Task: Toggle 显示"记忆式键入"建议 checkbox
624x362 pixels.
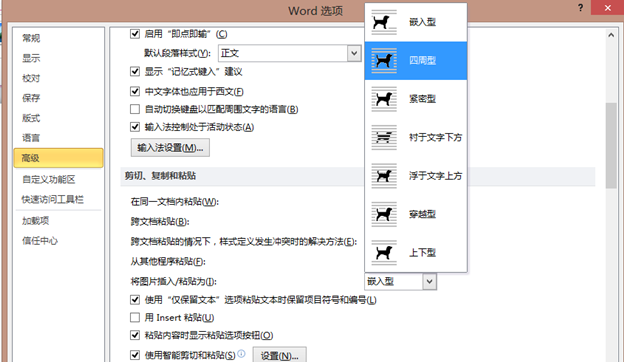Action: click(x=135, y=72)
